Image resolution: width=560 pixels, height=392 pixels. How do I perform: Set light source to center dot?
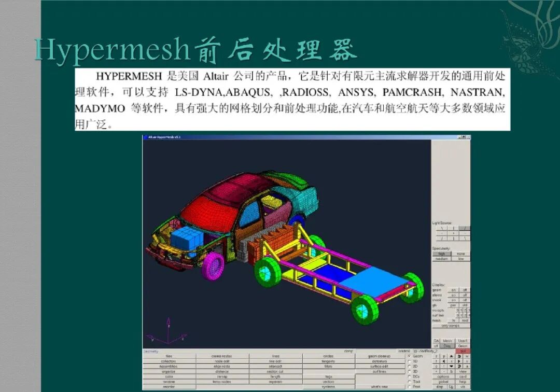tap(453, 233)
